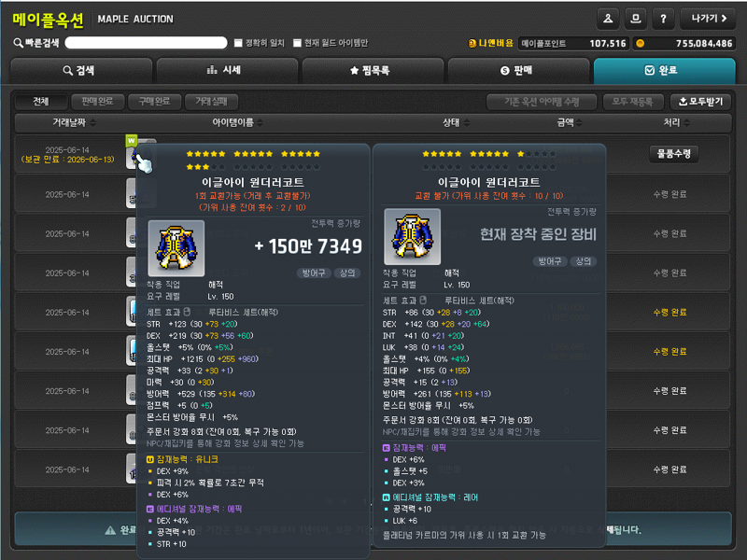Sort by the 아이템이름 column arrows

[261, 123]
